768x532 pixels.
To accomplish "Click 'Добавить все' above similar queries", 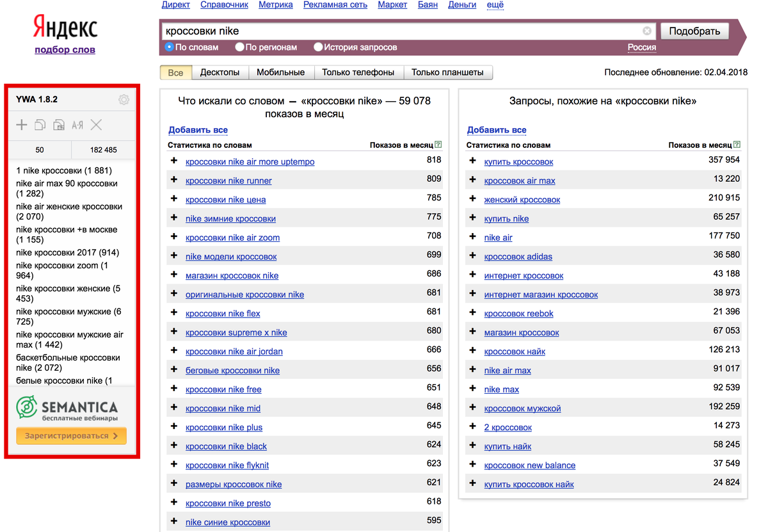I will click(x=497, y=130).
